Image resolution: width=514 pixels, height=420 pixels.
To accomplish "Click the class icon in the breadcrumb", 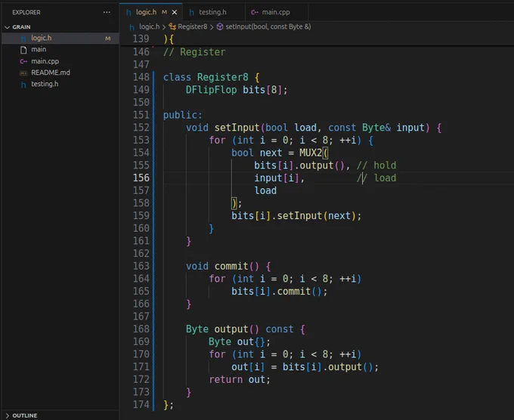I will click(x=172, y=26).
